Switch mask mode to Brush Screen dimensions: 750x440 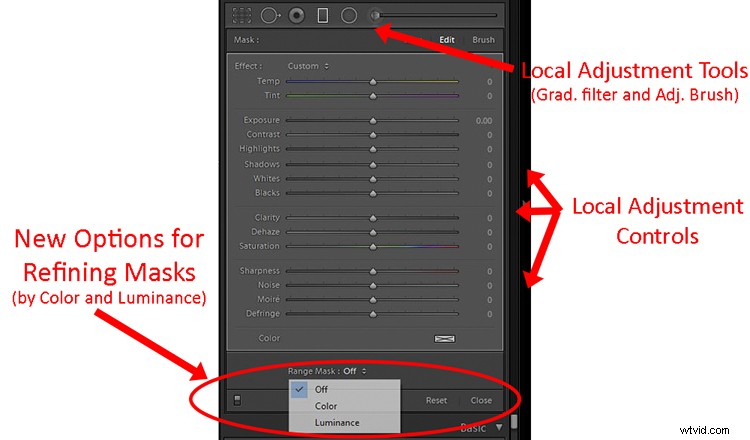[x=483, y=40]
